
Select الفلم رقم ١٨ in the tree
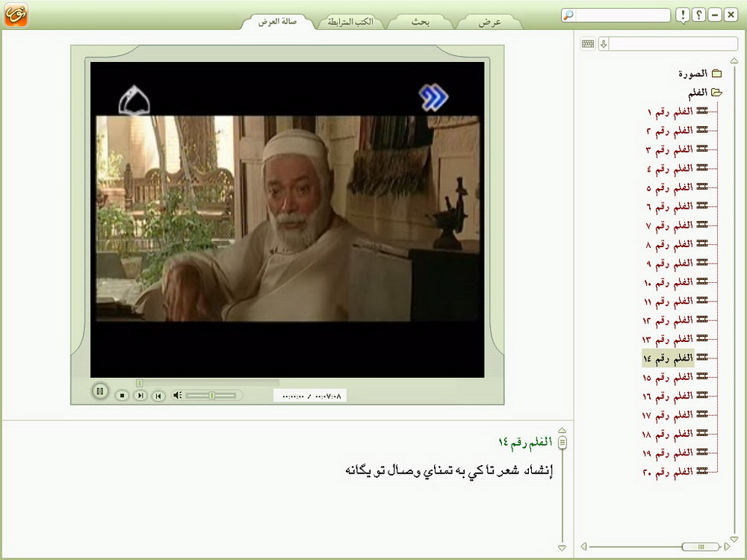click(x=668, y=434)
